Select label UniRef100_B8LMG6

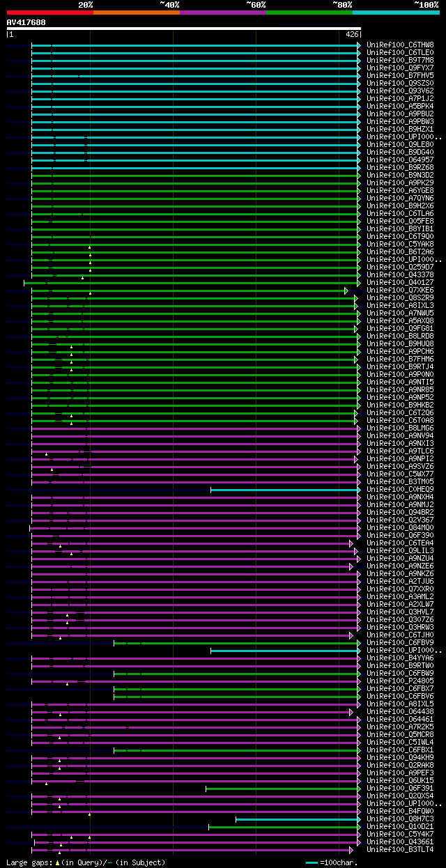pyautogui.click(x=400, y=428)
